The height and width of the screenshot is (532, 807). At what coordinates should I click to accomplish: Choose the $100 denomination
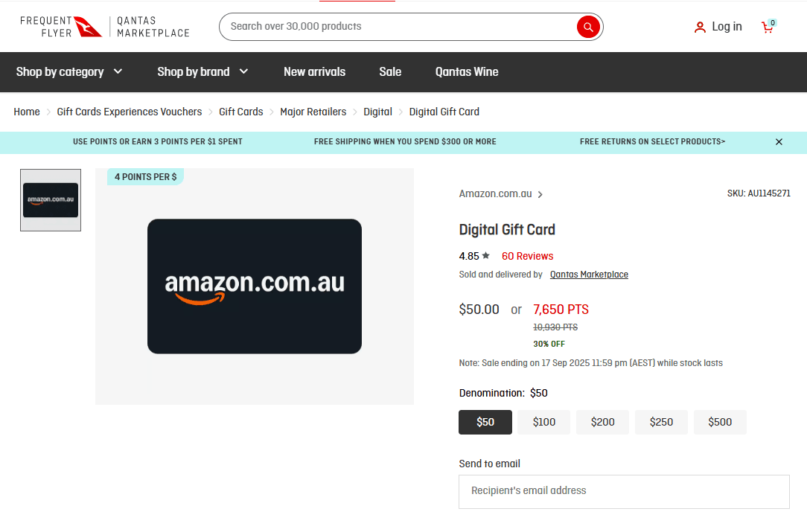tap(544, 422)
